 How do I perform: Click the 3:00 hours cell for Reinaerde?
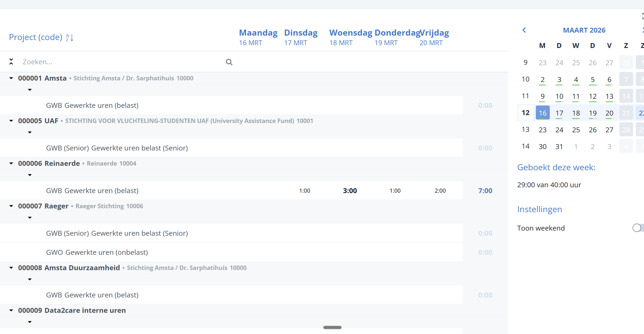[350, 191]
